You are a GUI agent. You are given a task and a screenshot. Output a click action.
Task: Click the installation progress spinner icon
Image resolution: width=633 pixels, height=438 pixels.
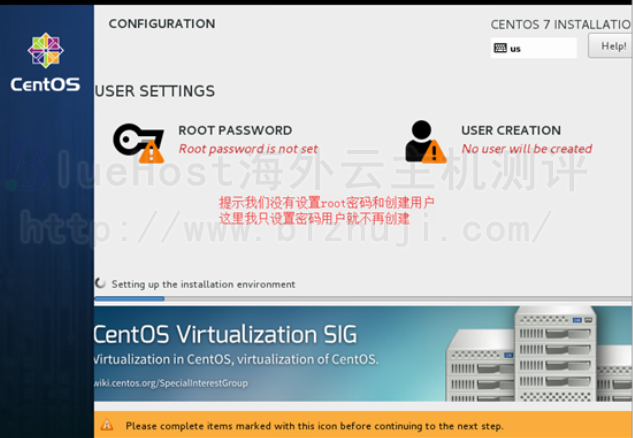point(100,283)
